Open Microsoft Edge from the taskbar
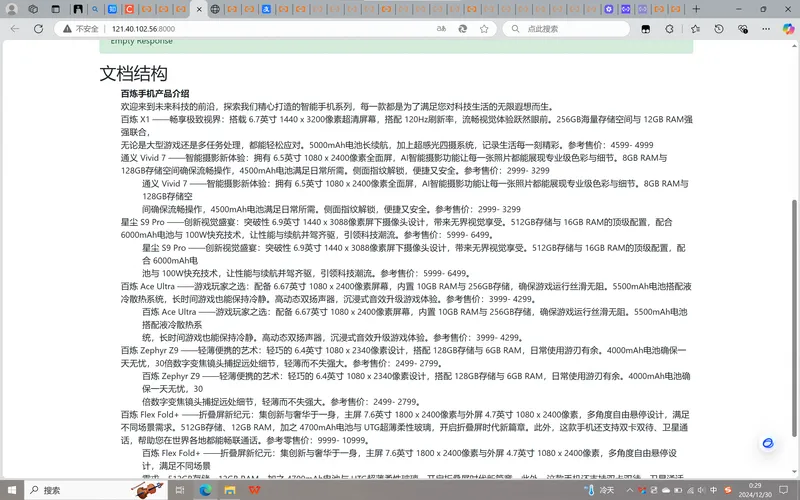 tap(205, 490)
